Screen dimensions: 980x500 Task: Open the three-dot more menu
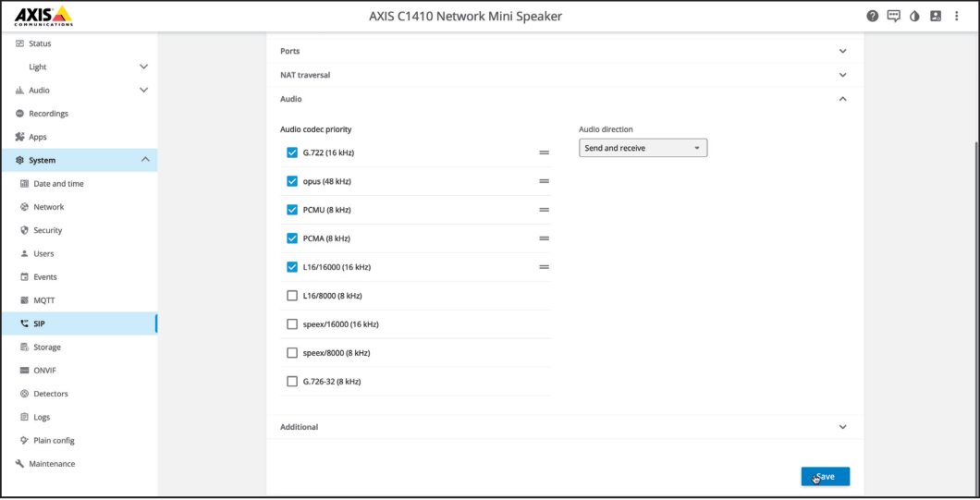tap(956, 17)
